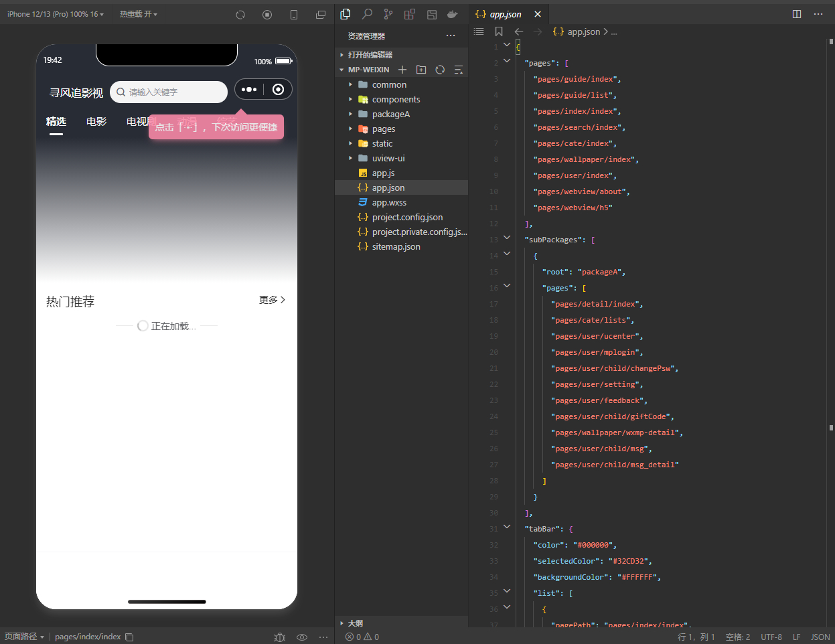This screenshot has width=835, height=644.
Task: Click the UTF-8 encoding in the status bar
Action: 771,637
